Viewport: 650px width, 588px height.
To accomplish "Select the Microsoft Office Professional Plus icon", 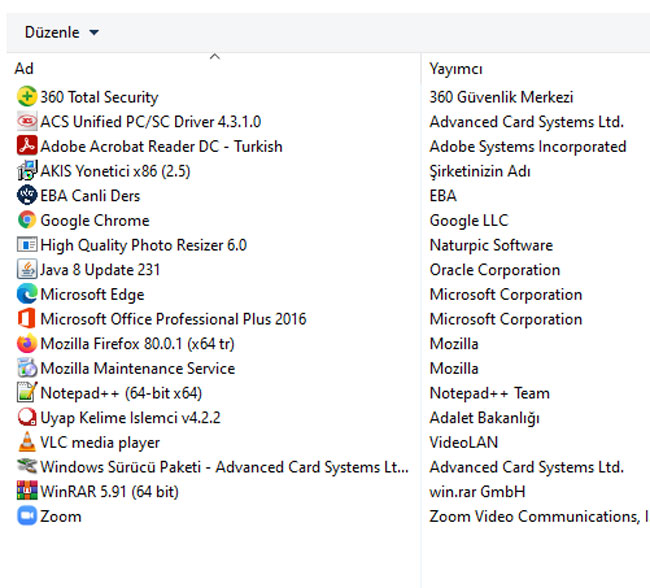I will pyautogui.click(x=27, y=318).
